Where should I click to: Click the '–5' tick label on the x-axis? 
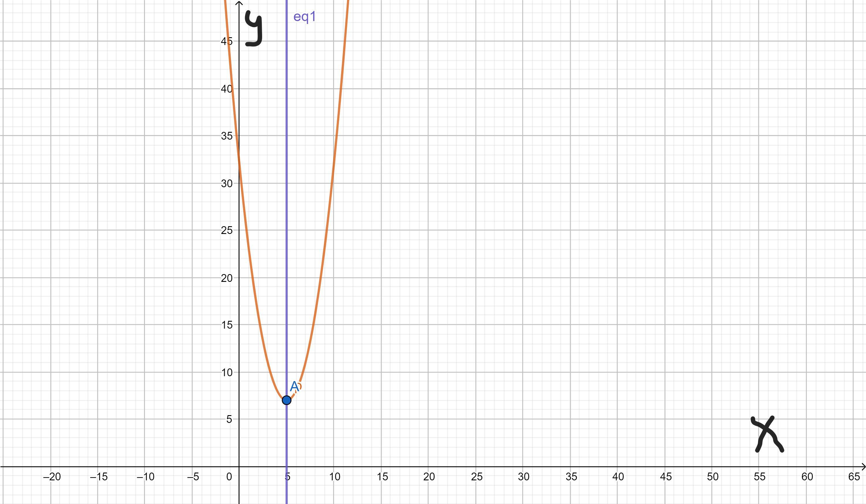pyautogui.click(x=193, y=477)
